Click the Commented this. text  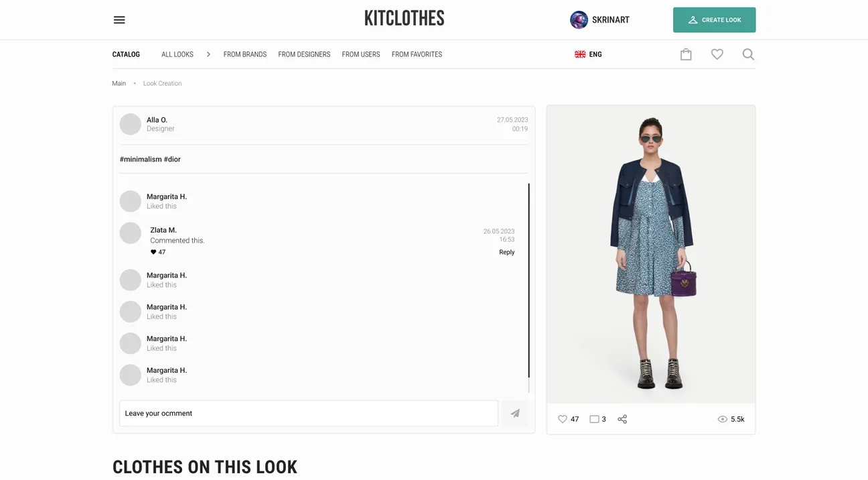click(x=177, y=241)
